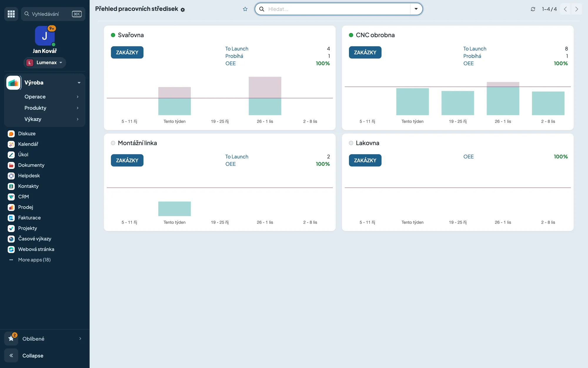The image size is (588, 368).
Task: Open the apps grid menu icon
Action: coord(11,14)
